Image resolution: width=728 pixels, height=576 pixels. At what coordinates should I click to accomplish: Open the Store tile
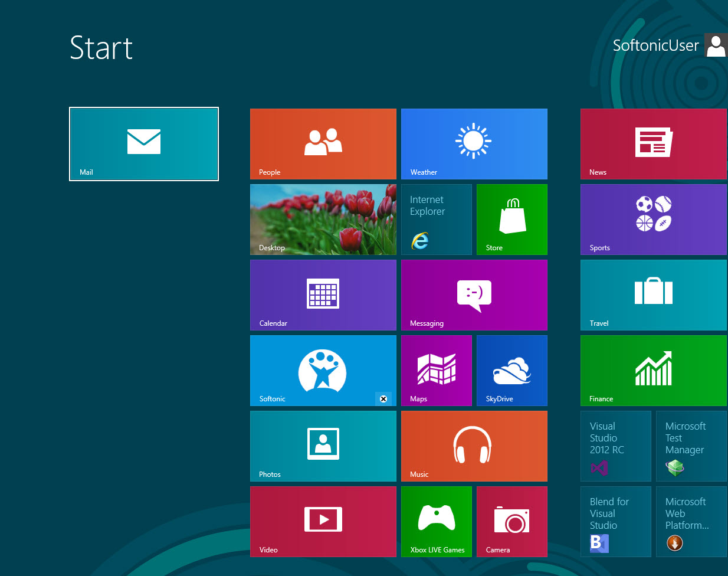pyautogui.click(x=512, y=220)
